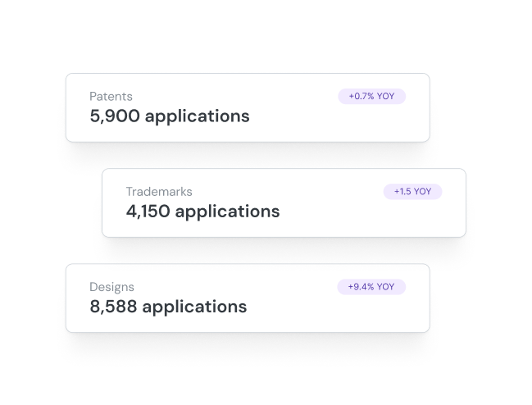
Task: Click the +1.5 YOY badge
Action: 412,192
